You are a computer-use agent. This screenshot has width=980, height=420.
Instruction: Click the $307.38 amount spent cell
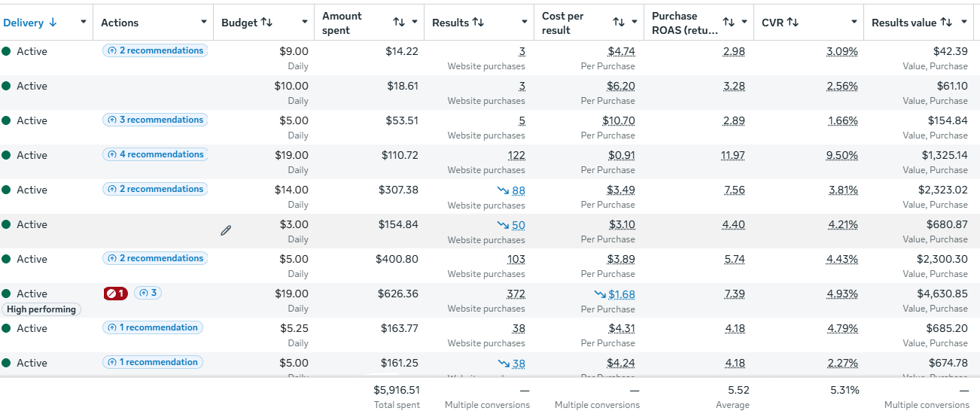pyautogui.click(x=398, y=190)
